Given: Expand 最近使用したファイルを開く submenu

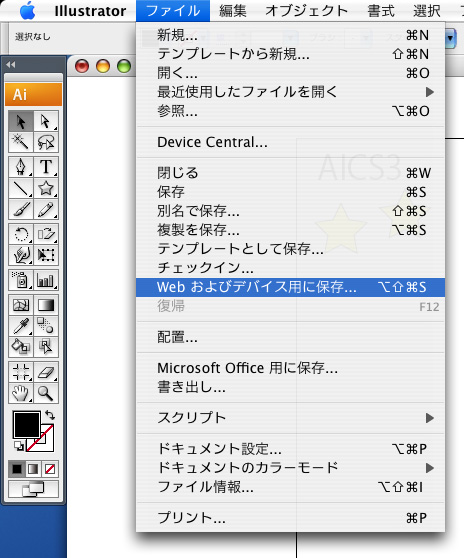Looking at the screenshot, I should 290,92.
